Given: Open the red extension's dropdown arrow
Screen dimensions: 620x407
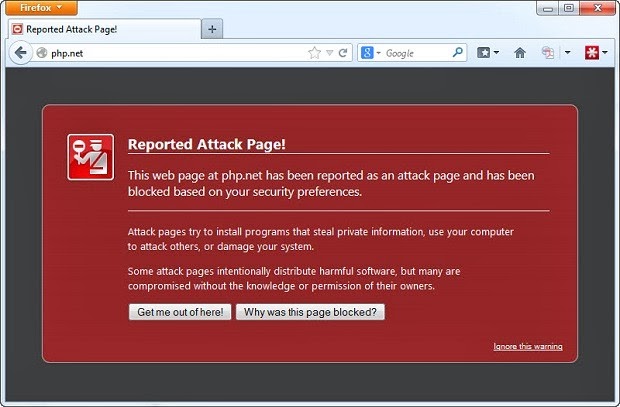Looking at the screenshot, I should click(x=605, y=52).
